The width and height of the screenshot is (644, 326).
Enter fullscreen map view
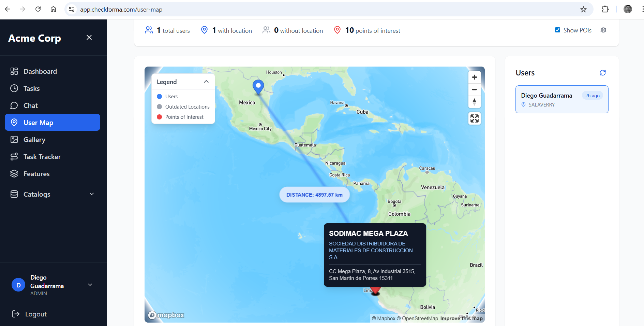[474, 118]
